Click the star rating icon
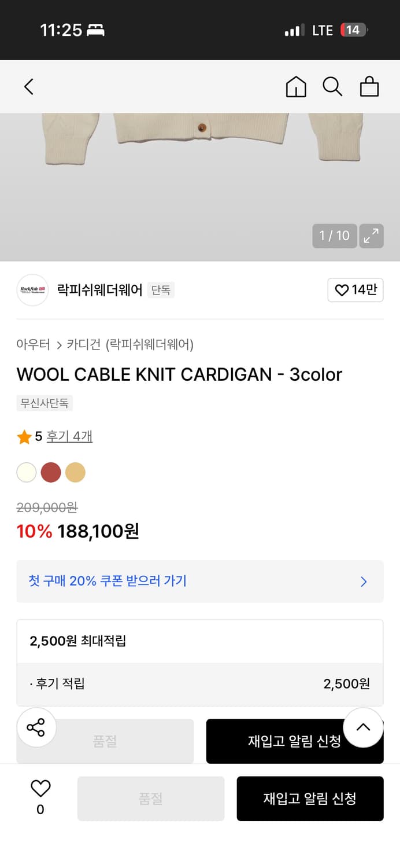 24,436
